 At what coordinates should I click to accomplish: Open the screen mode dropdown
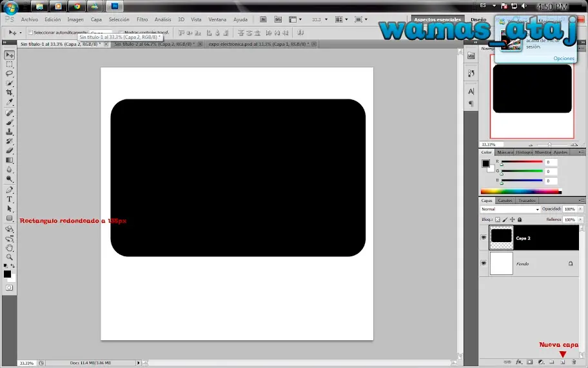[361, 19]
